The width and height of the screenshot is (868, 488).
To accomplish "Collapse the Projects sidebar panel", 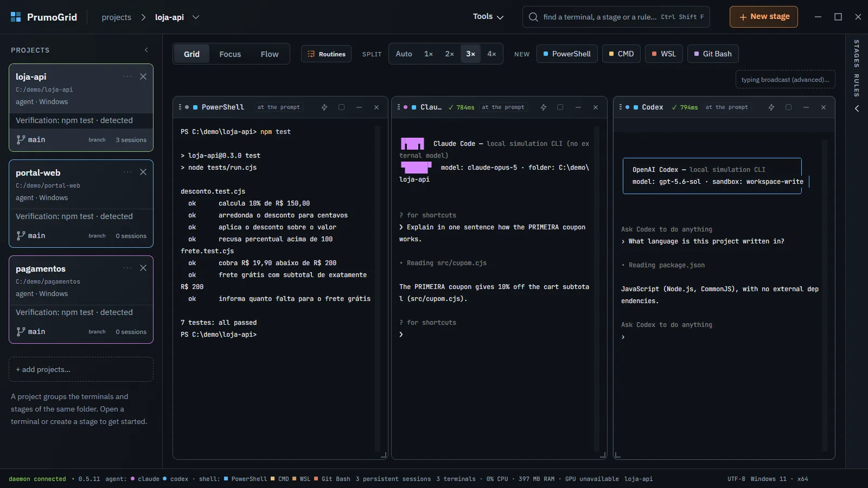I will tap(146, 50).
